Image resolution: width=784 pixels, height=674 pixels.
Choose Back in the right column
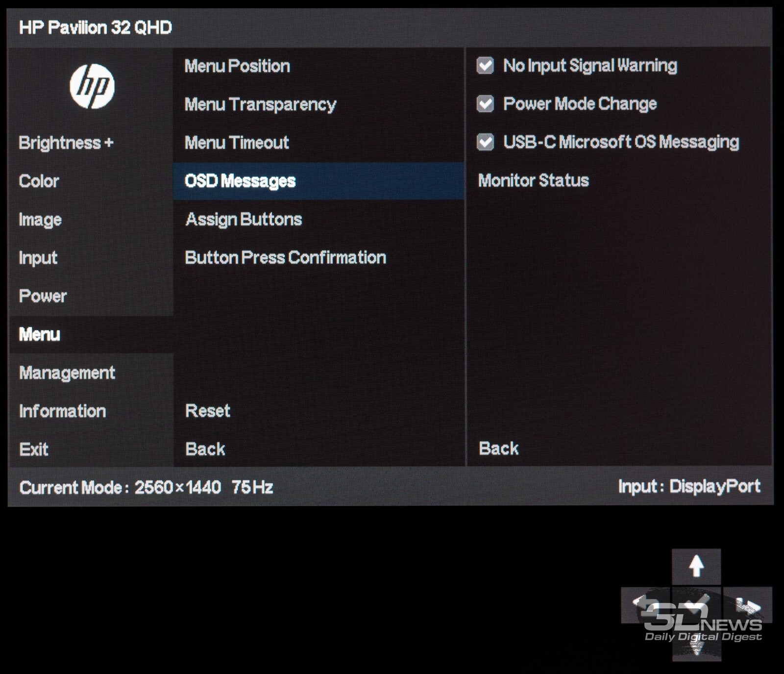499,449
